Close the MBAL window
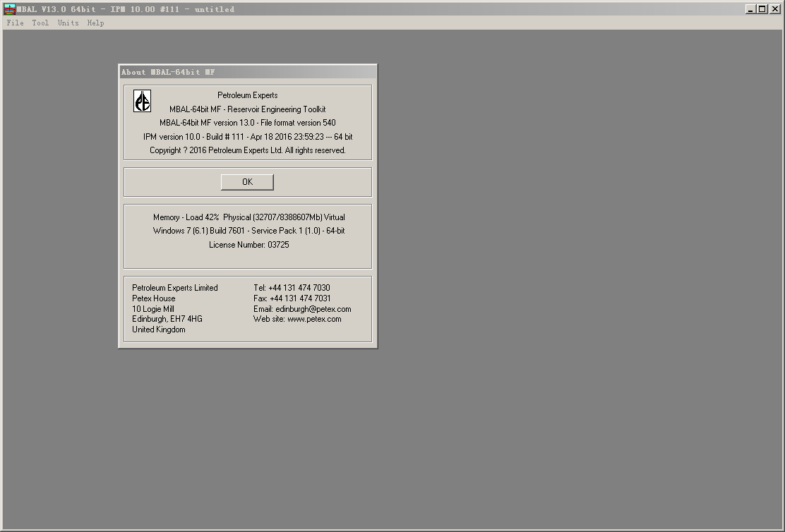This screenshot has height=532, width=785. (x=775, y=9)
